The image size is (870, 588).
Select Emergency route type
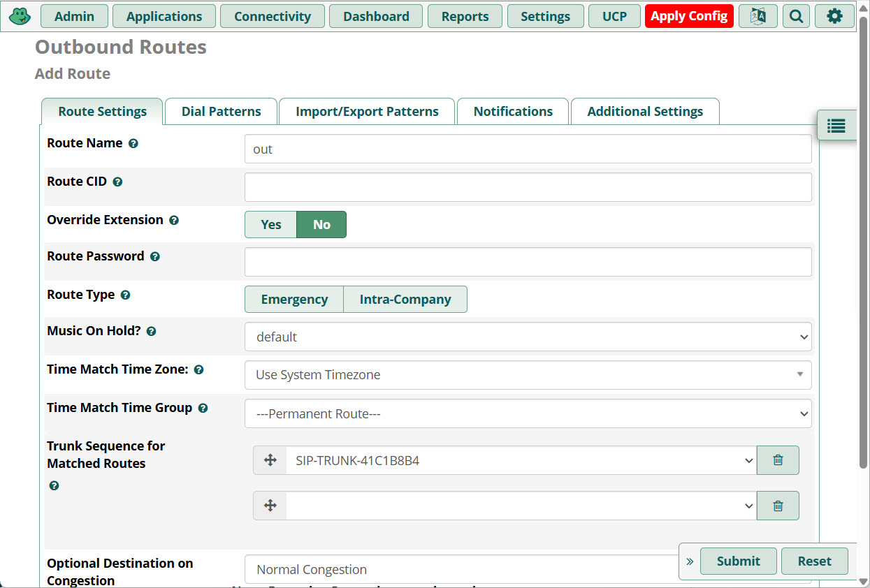294,300
